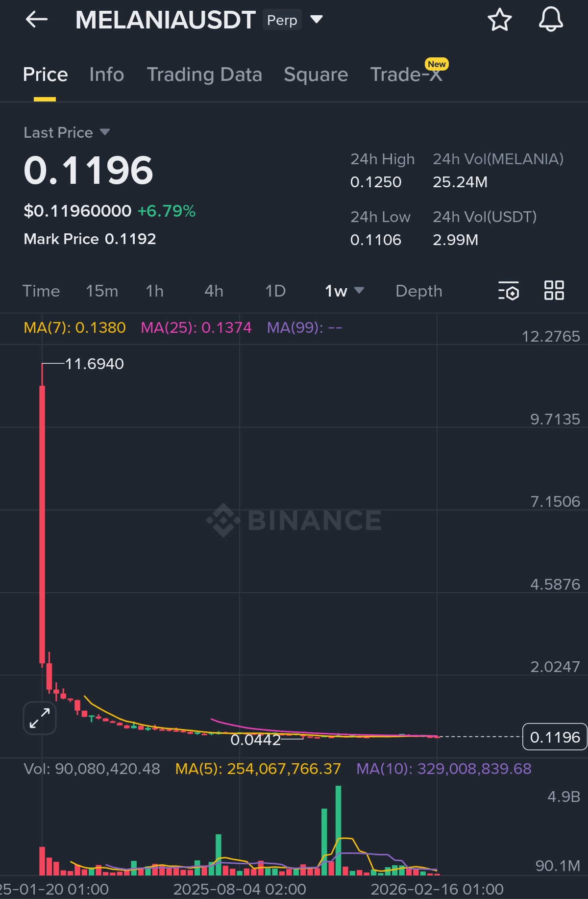Click the MA(7) indicator label
Viewport: 588px width, 899px height.
(x=74, y=327)
